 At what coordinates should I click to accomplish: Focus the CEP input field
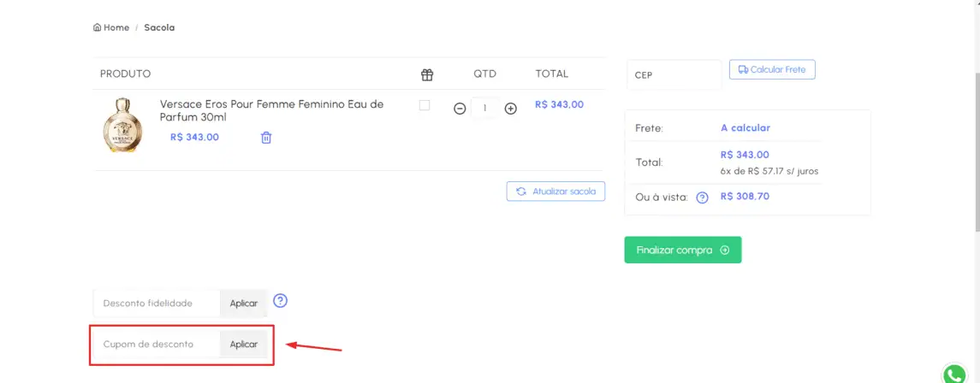pos(674,75)
